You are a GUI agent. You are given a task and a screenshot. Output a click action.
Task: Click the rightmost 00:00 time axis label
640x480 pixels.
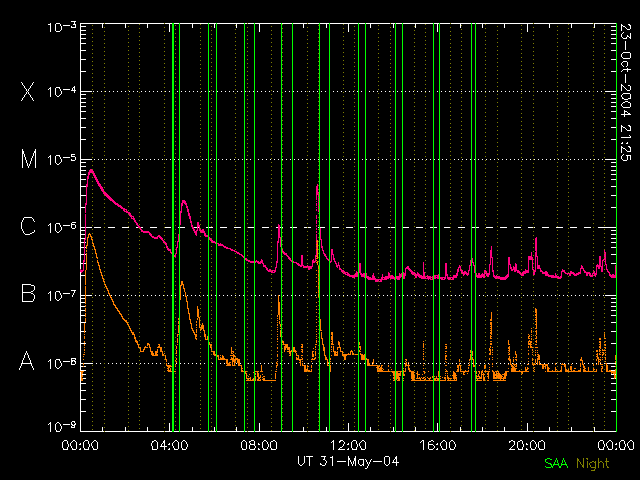click(616, 445)
